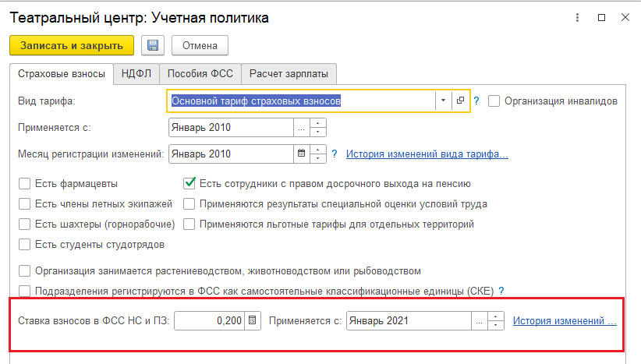Click Применяется с field showing Январь 2010

tap(231, 128)
